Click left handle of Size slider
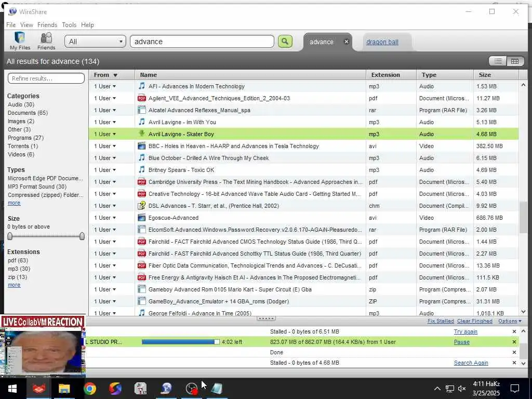This screenshot has width=532, height=399. [x=10, y=236]
